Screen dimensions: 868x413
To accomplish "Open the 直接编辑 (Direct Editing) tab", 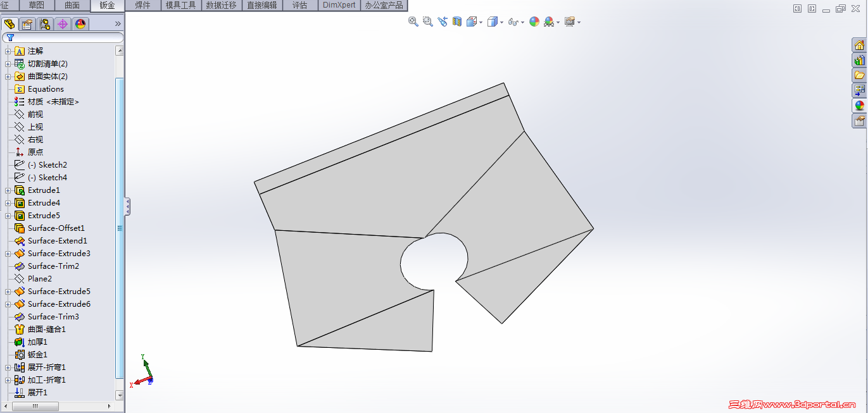I will coord(261,5).
